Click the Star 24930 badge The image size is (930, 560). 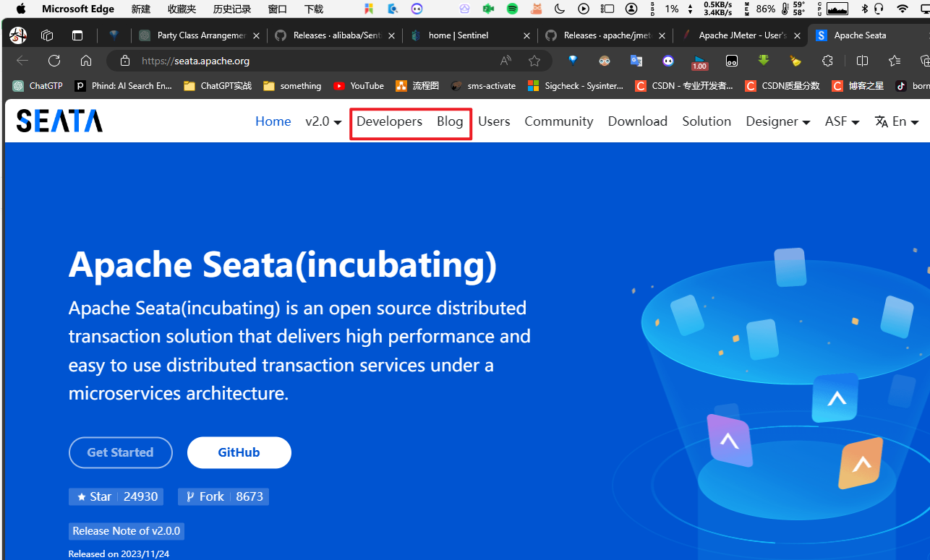[116, 496]
